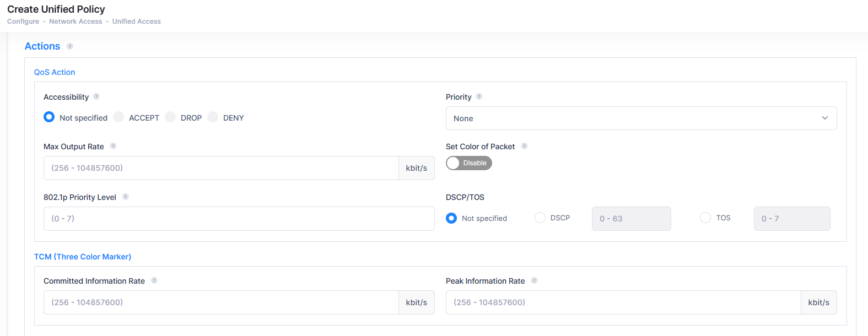Click info icon next to Actions heading
This screenshot has height=336, width=868.
(x=70, y=46)
